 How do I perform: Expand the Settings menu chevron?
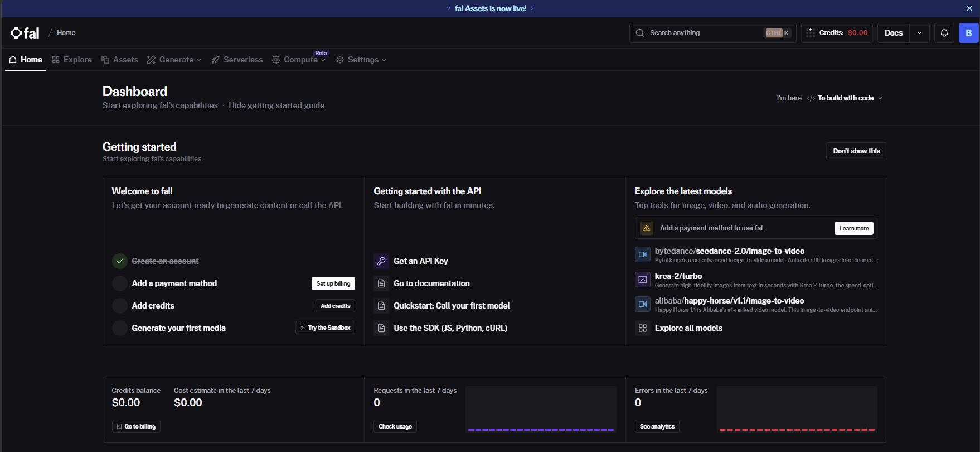point(384,60)
